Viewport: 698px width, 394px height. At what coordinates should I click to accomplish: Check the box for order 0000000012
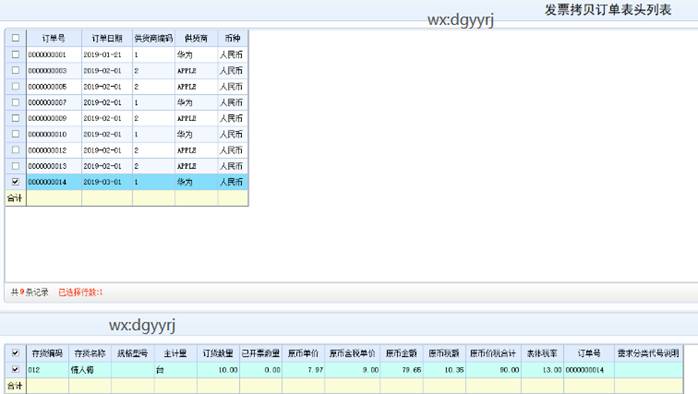[16, 150]
